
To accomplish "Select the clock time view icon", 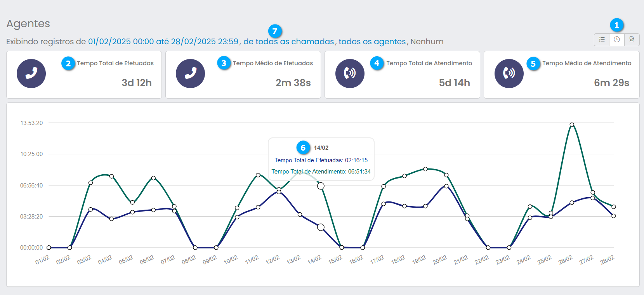I will [617, 40].
